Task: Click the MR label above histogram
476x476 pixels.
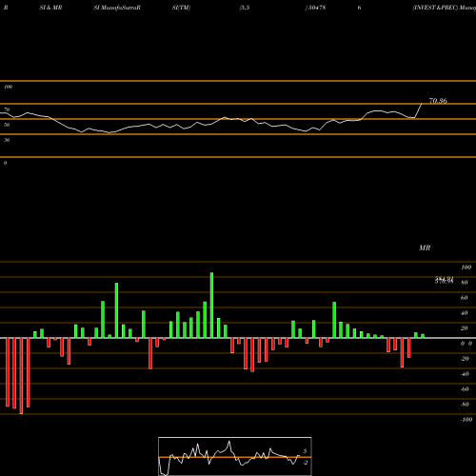Action: pyautogui.click(x=425, y=248)
